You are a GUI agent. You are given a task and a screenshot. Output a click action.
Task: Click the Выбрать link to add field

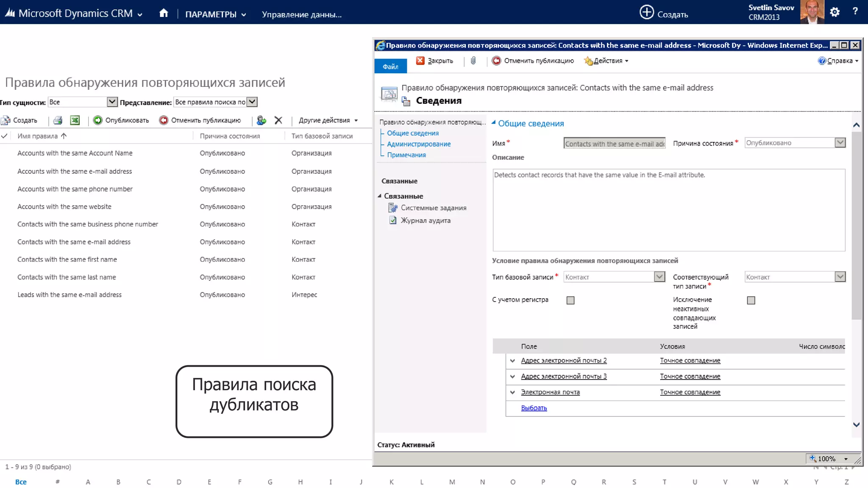(534, 408)
